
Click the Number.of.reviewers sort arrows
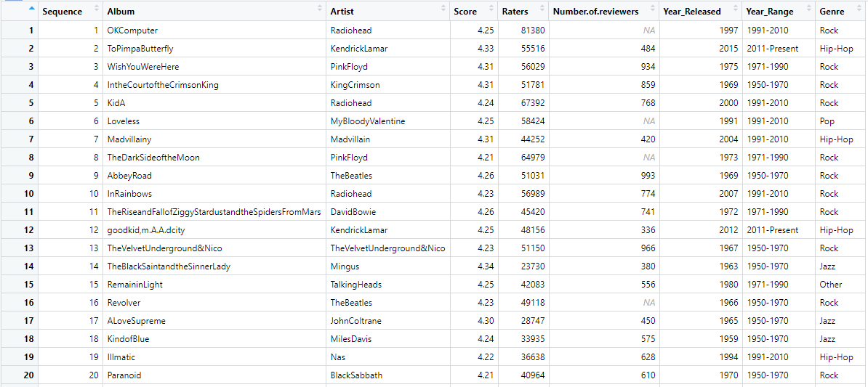[x=654, y=9]
